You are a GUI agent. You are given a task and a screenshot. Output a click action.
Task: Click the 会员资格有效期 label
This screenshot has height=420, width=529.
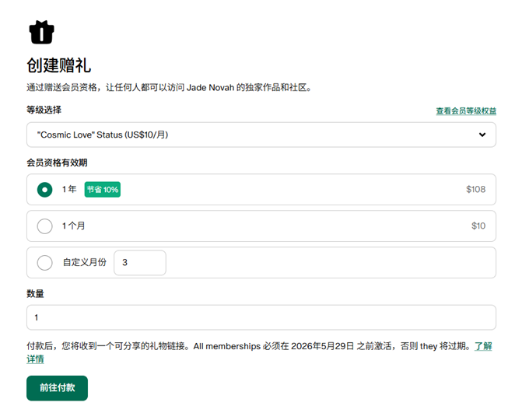[x=57, y=163]
